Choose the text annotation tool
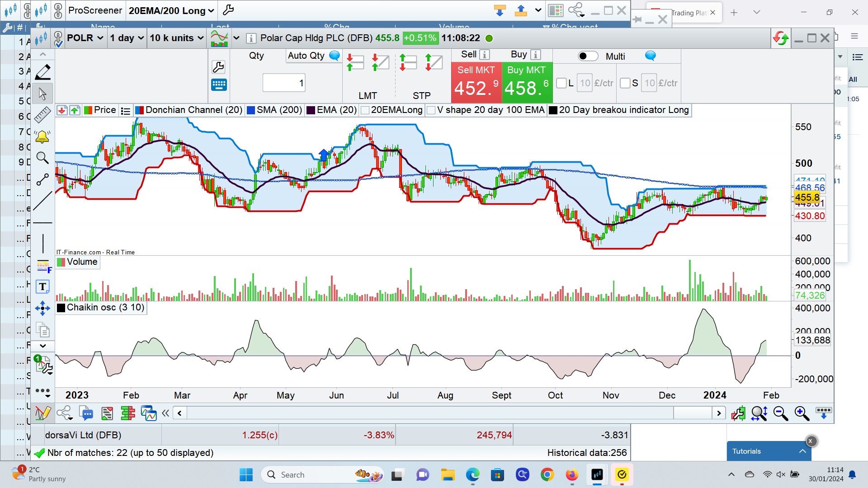868x488 pixels. (x=42, y=286)
